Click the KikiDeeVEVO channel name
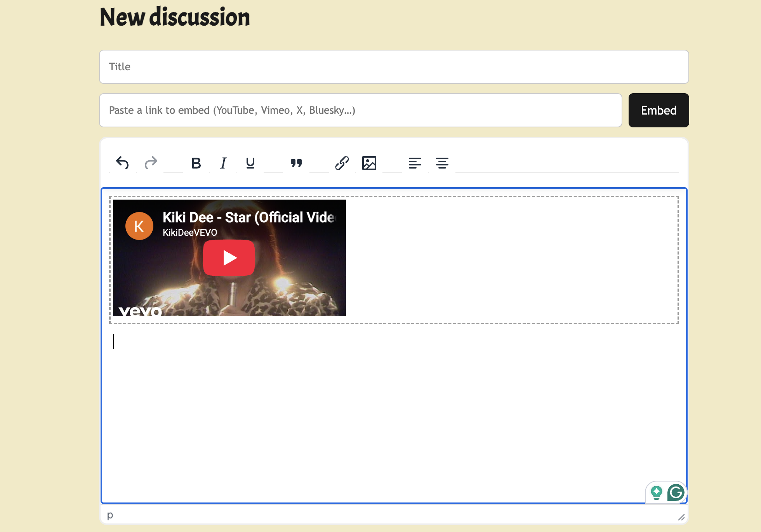The image size is (761, 532). pyautogui.click(x=190, y=233)
